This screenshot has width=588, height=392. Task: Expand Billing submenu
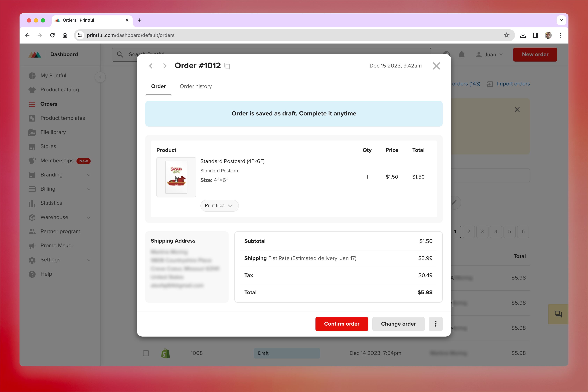pyautogui.click(x=89, y=189)
